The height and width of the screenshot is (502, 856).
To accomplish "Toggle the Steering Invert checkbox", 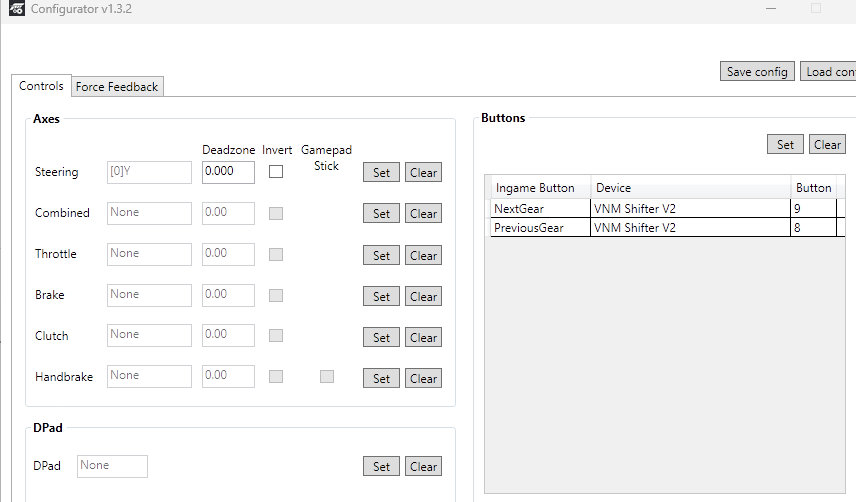I will pyautogui.click(x=276, y=172).
